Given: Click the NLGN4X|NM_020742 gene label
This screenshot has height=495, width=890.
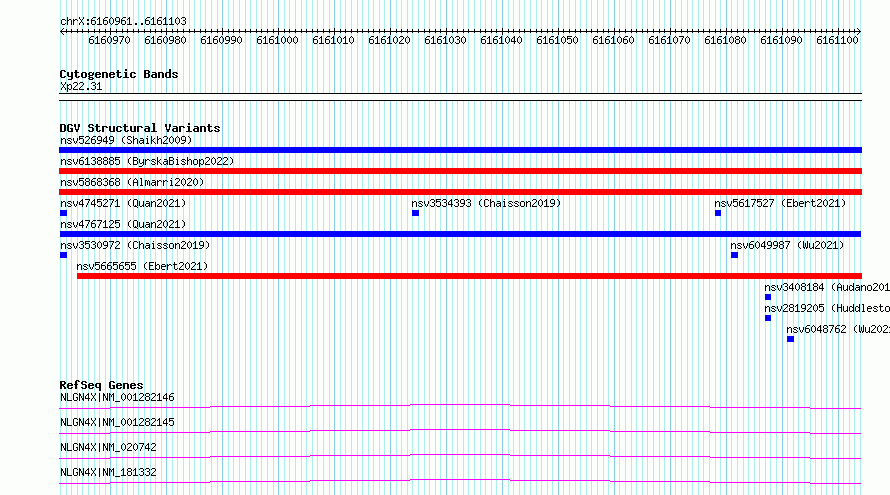Looking at the screenshot, I should click(x=108, y=447).
